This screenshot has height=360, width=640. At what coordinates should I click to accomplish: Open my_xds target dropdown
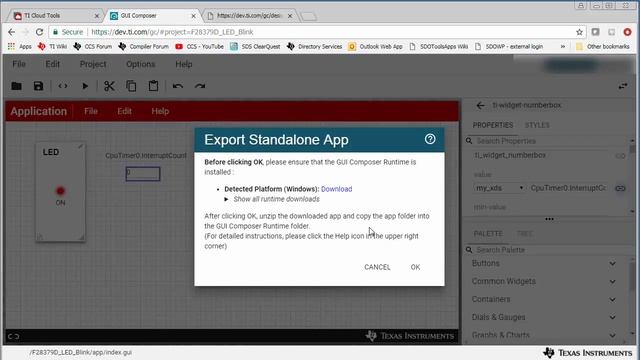[x=499, y=188]
